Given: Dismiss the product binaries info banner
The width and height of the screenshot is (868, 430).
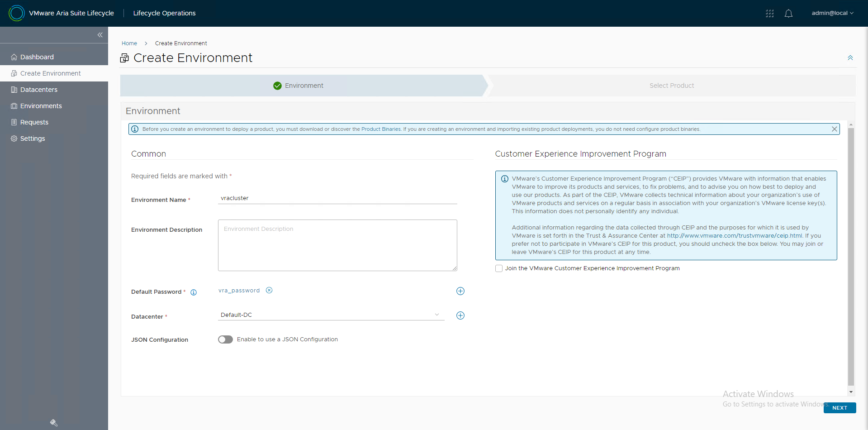Looking at the screenshot, I should [x=835, y=129].
